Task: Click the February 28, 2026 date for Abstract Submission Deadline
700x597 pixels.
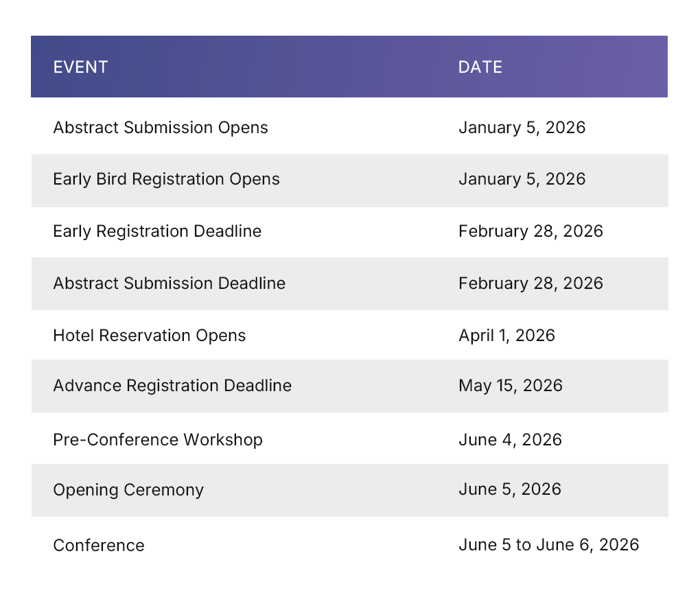Action: (530, 283)
